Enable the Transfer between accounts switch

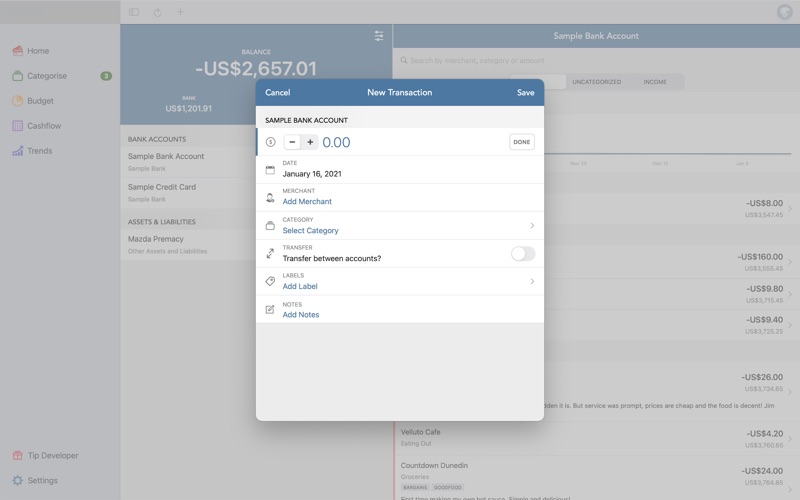[x=523, y=254]
